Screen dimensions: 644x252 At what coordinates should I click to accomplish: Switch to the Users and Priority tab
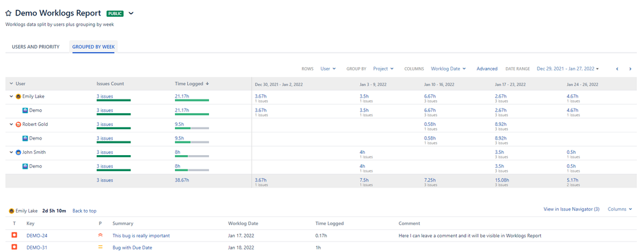click(x=35, y=47)
